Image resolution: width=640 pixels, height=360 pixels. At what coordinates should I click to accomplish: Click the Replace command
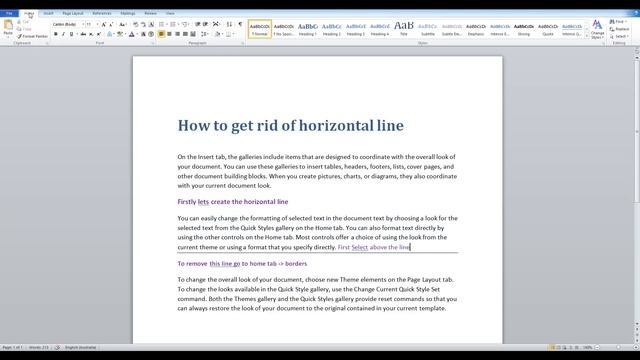(x=620, y=29)
